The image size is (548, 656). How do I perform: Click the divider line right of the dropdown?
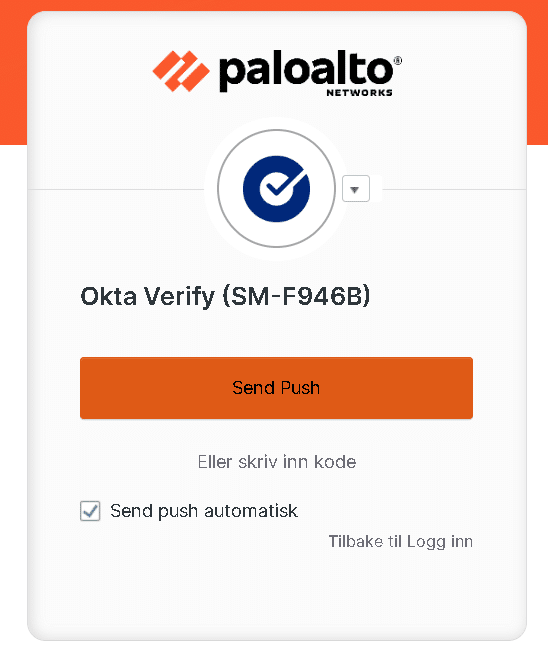coord(454,189)
